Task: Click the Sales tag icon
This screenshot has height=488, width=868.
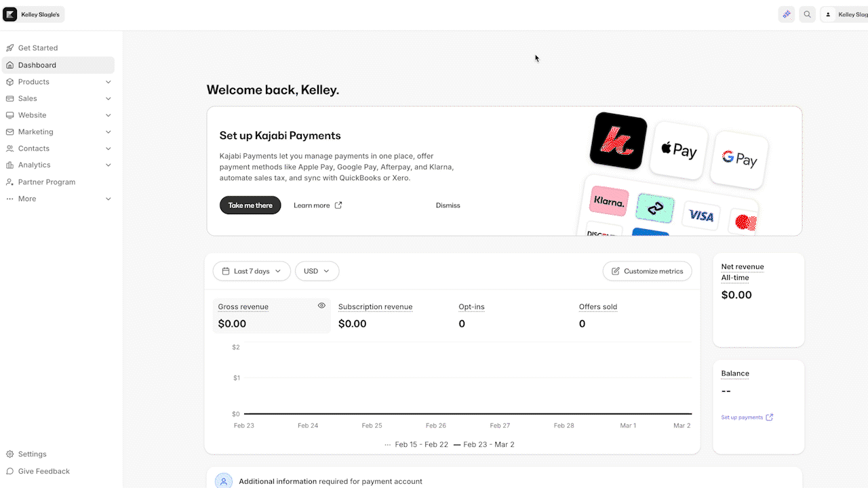Action: tap(10, 98)
